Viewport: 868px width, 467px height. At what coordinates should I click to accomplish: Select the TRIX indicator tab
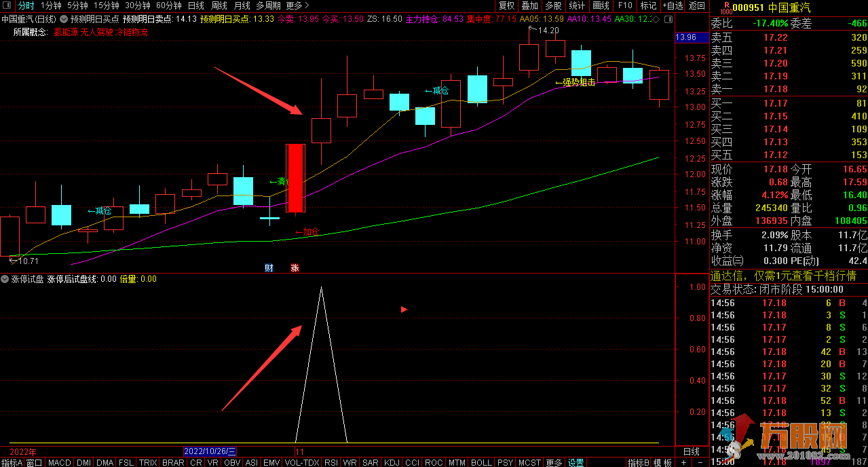tap(148, 462)
